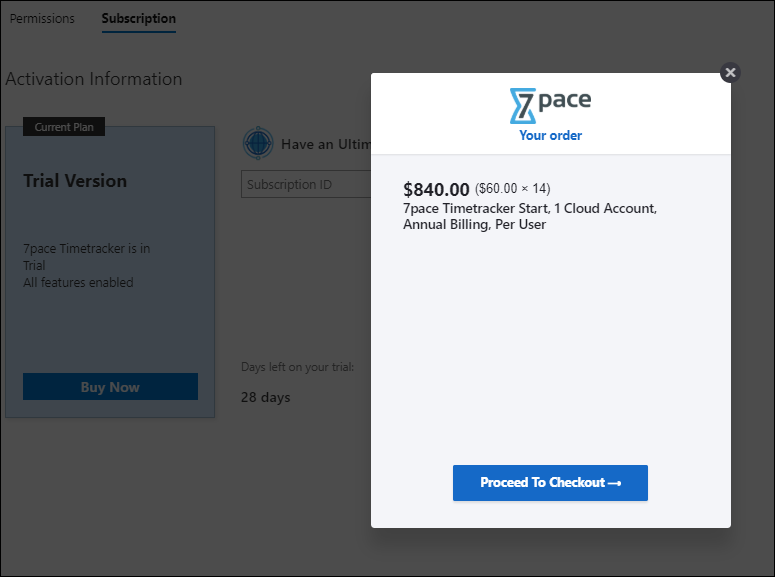Click the globe icon beside Have an Ultimate
Image resolution: width=775 pixels, height=577 pixels.
click(x=258, y=143)
